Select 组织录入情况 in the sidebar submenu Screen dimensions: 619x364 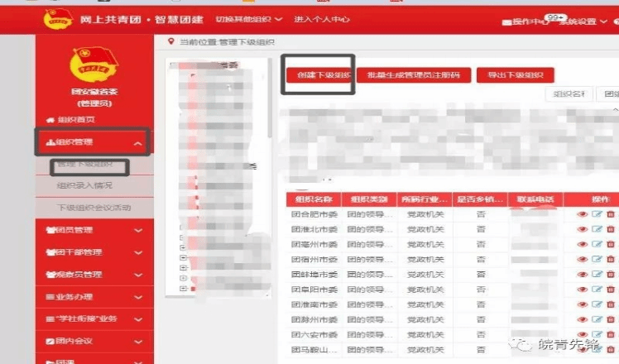84,185
